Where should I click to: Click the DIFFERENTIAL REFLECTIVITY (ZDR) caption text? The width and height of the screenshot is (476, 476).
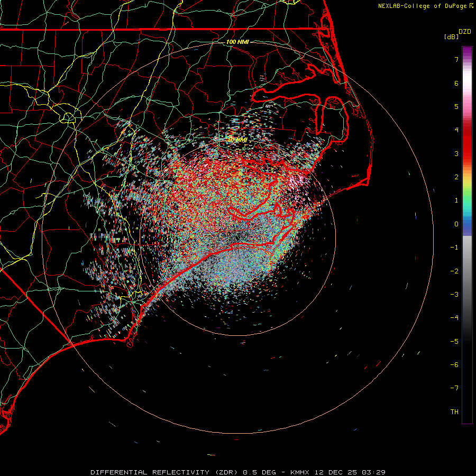coord(165,472)
